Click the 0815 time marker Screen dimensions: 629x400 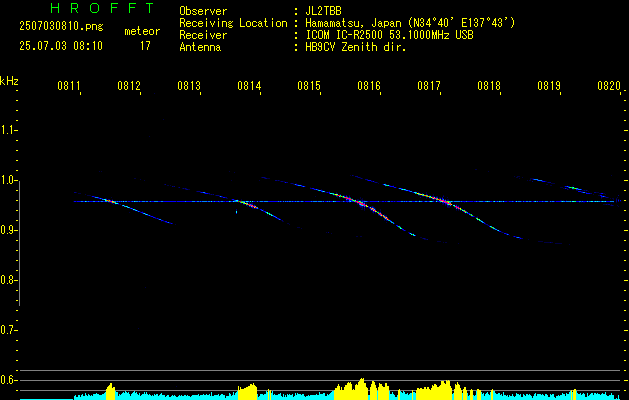(309, 86)
